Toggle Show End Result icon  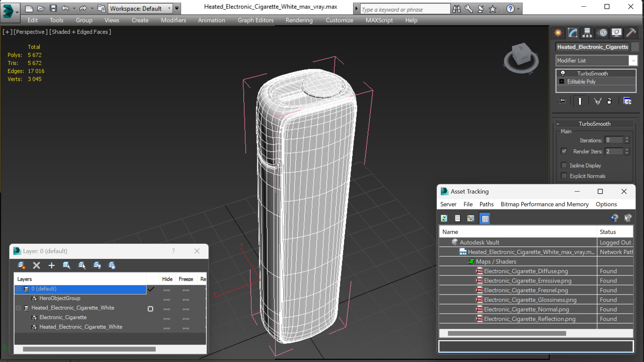580,101
